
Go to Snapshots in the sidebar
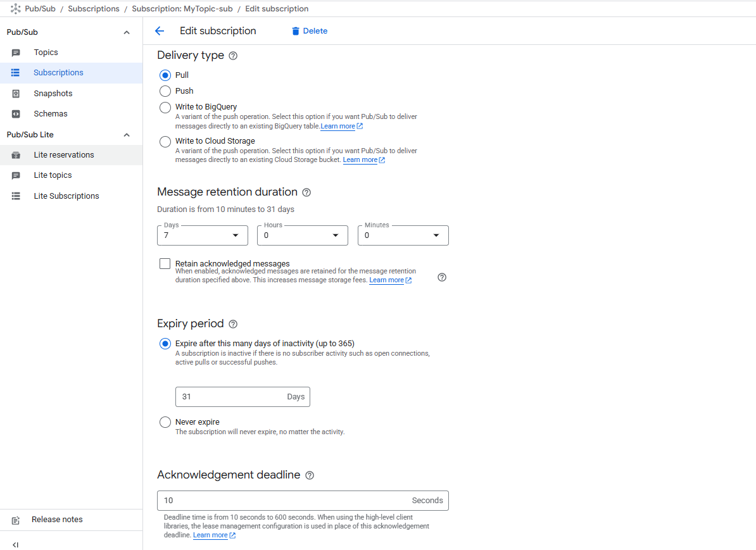click(x=53, y=94)
